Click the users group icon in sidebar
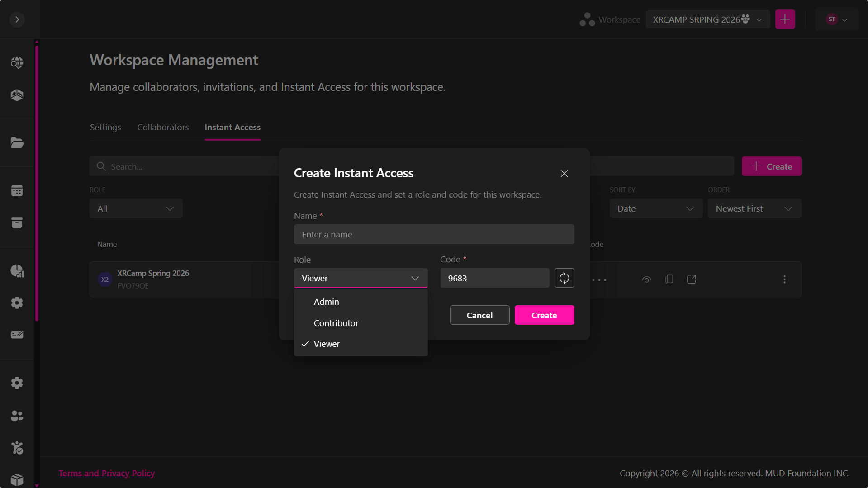This screenshot has height=488, width=868. point(17,416)
